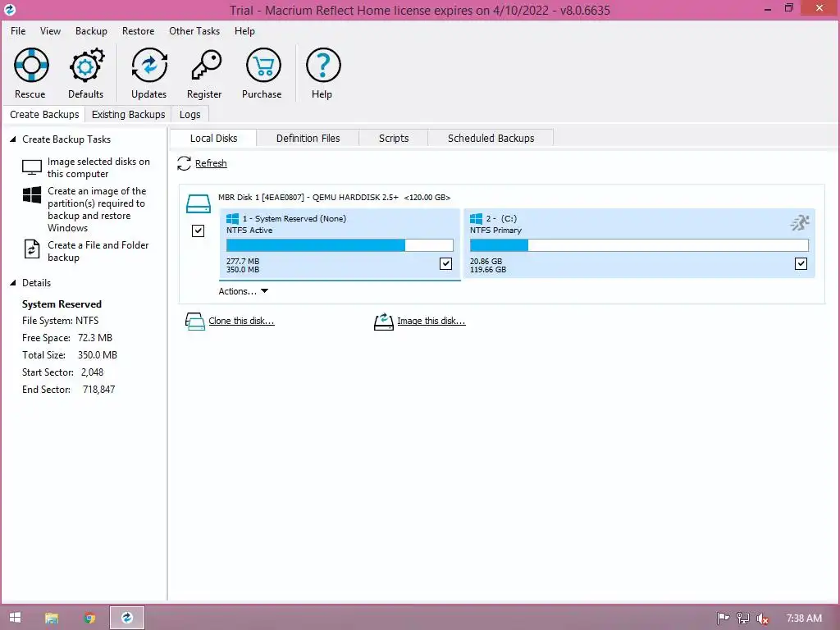This screenshot has height=630, width=840.
Task: Collapse the Details section
Action: tap(13, 283)
